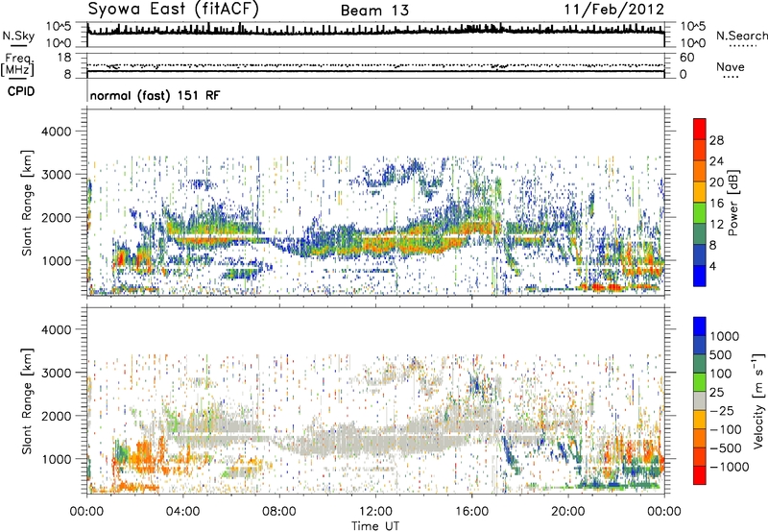Image resolution: width=768 pixels, height=532 pixels.
Task: Click the '60' Nave axis tick
Action: click(x=687, y=58)
